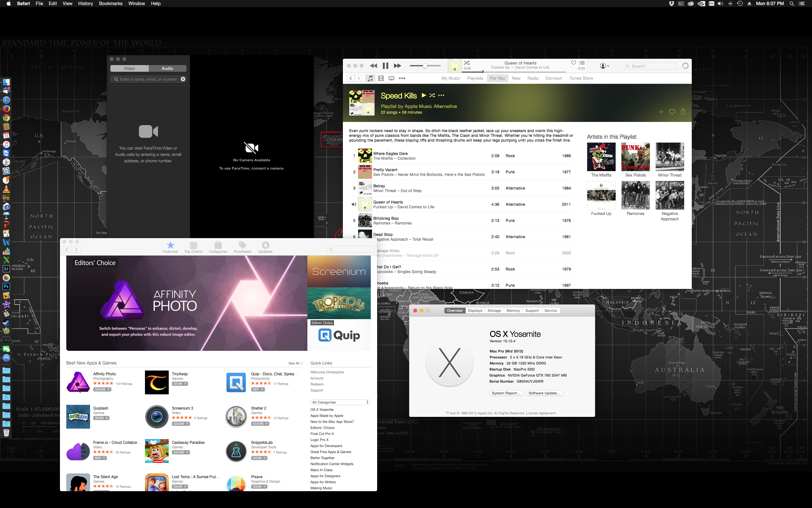Viewport: 812px width, 508px height.
Task: Open Spotlight search in the menu bar
Action: [x=791, y=4]
